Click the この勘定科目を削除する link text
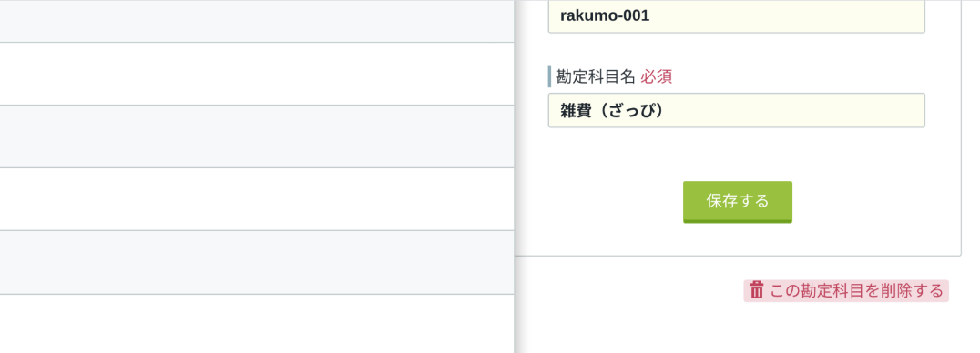Image resolution: width=980 pixels, height=353 pixels. tap(856, 291)
